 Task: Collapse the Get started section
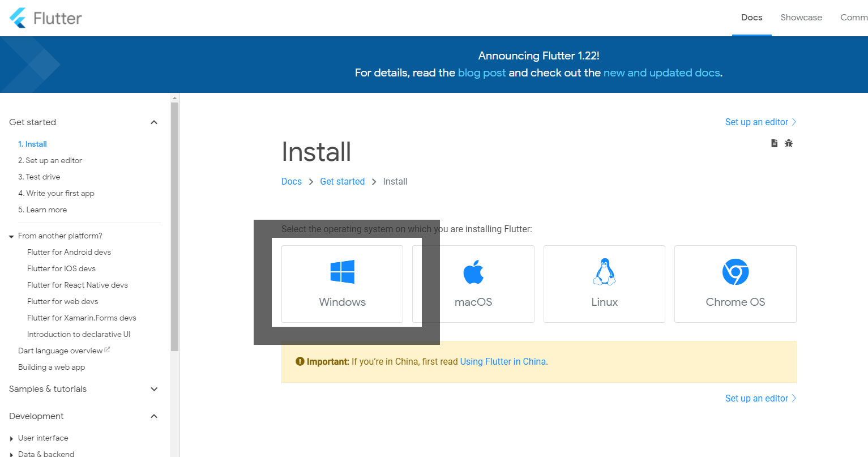(x=153, y=122)
